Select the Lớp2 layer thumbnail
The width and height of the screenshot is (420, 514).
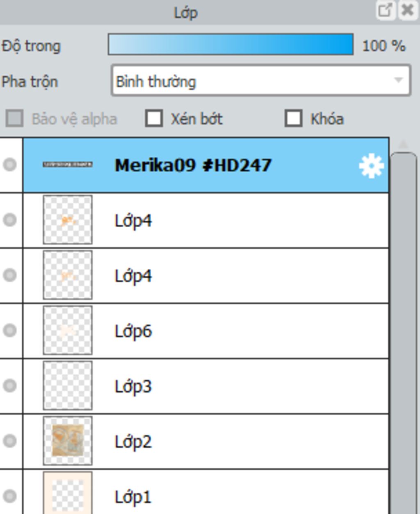click(x=68, y=441)
